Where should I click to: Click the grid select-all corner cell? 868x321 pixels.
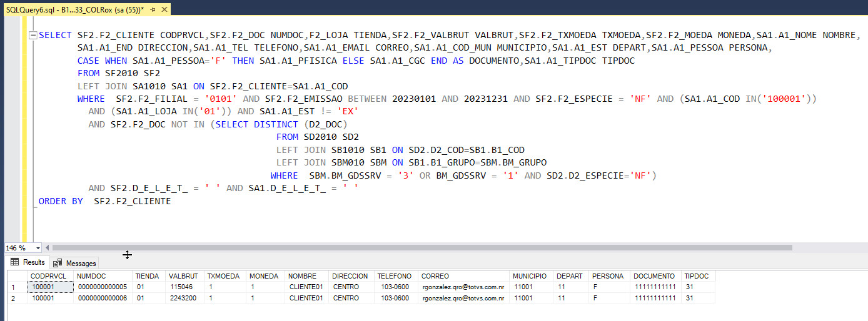coord(17,276)
